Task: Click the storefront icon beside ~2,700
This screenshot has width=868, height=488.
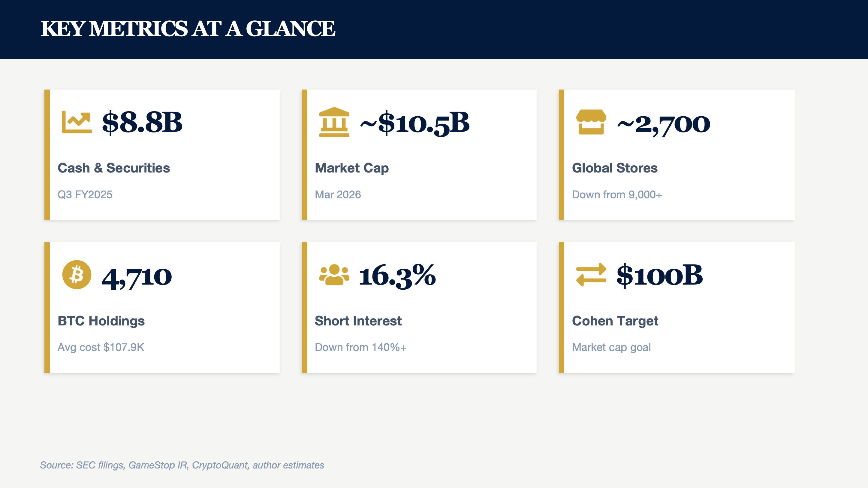Action: pyautogui.click(x=591, y=122)
